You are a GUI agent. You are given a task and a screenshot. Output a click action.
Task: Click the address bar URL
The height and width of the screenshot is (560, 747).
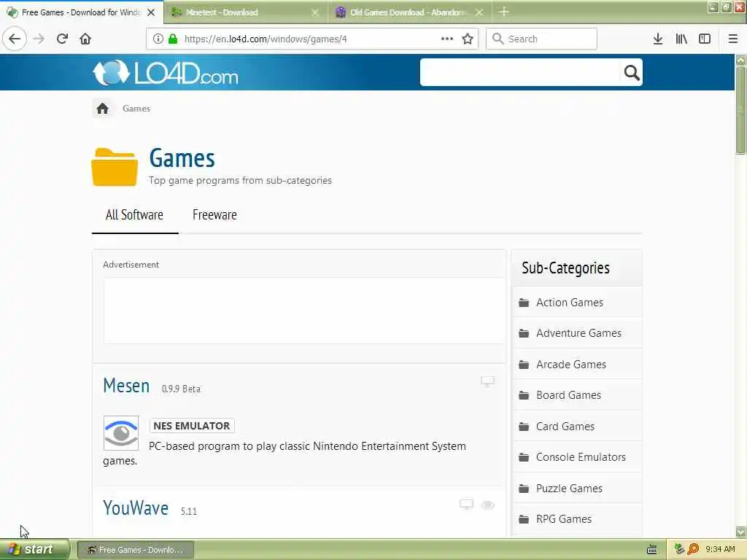pyautogui.click(x=266, y=39)
